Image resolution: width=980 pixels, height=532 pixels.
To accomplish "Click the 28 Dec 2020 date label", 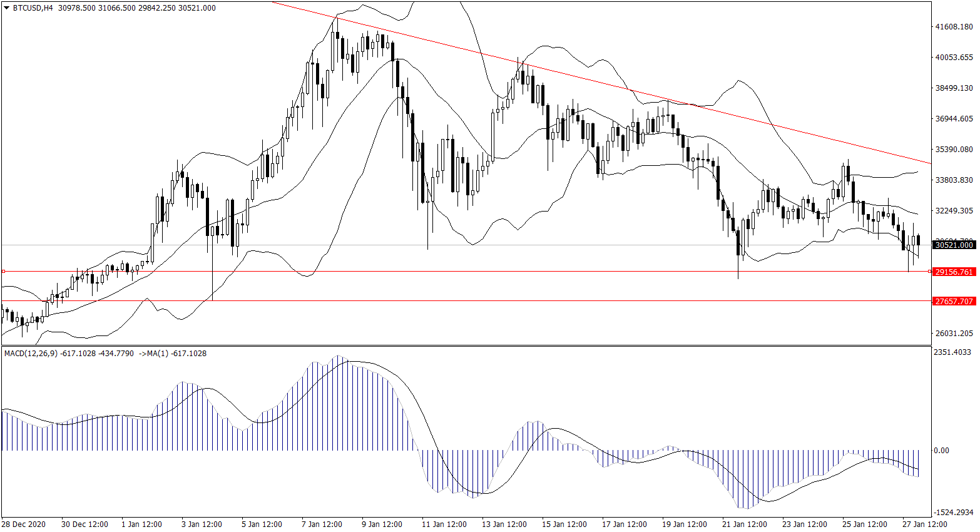I will coord(23,524).
